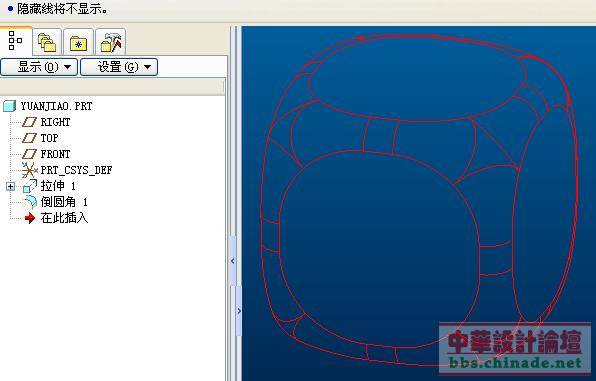596x381 pixels.
Task: Open the Model Tree tab icon
Action: (x=15, y=41)
